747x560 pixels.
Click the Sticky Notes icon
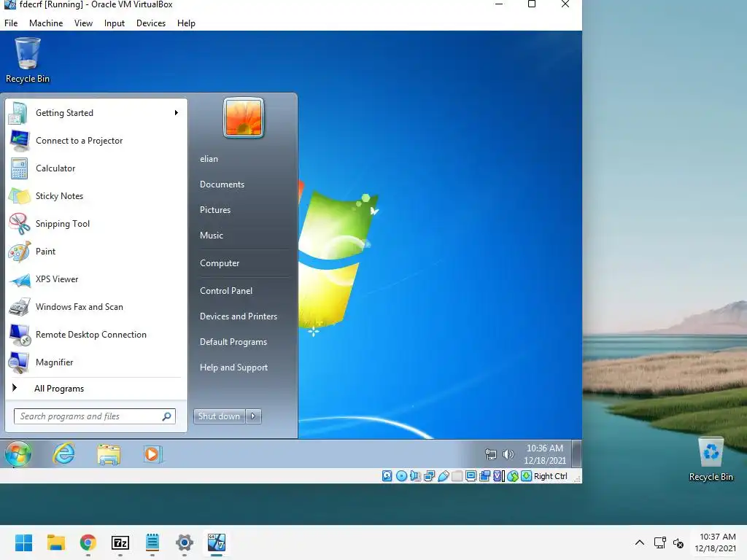[19, 196]
